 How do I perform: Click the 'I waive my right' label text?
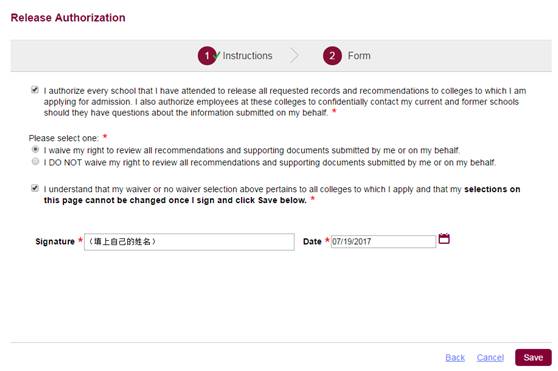252,150
